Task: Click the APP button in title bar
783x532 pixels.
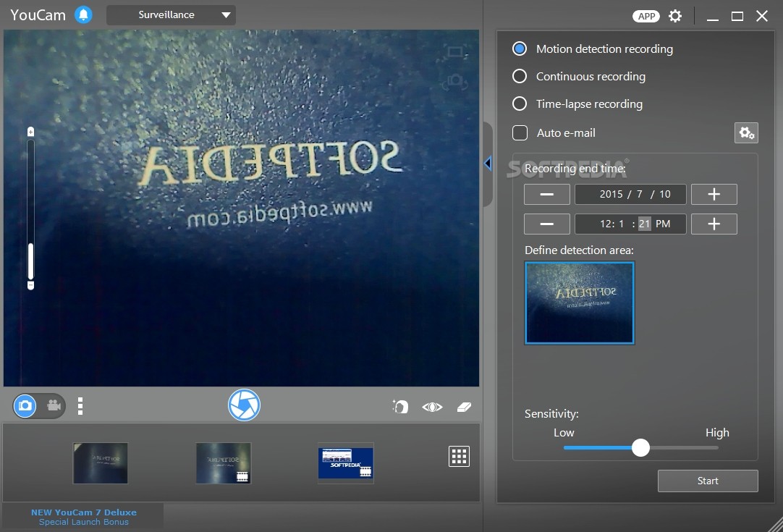Action: pyautogui.click(x=646, y=16)
